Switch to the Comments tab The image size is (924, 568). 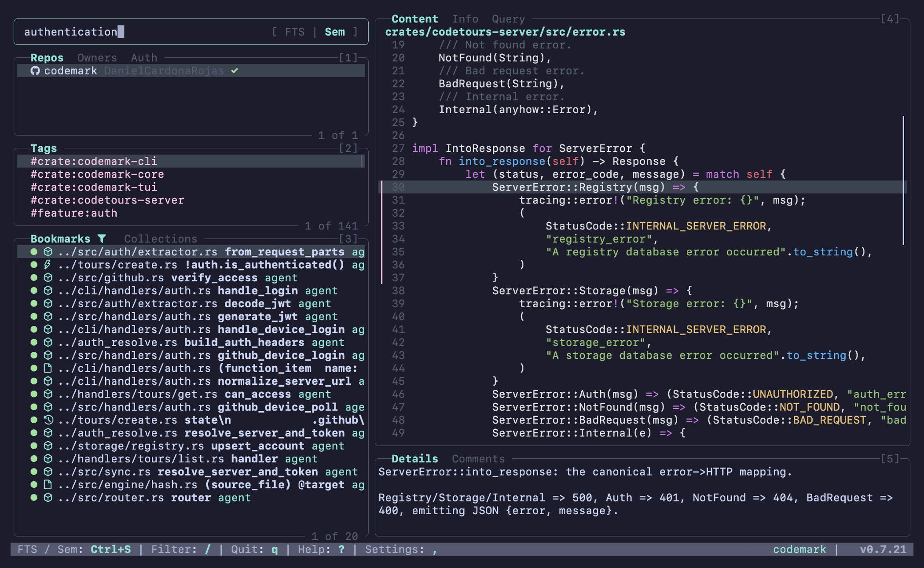[x=478, y=459]
